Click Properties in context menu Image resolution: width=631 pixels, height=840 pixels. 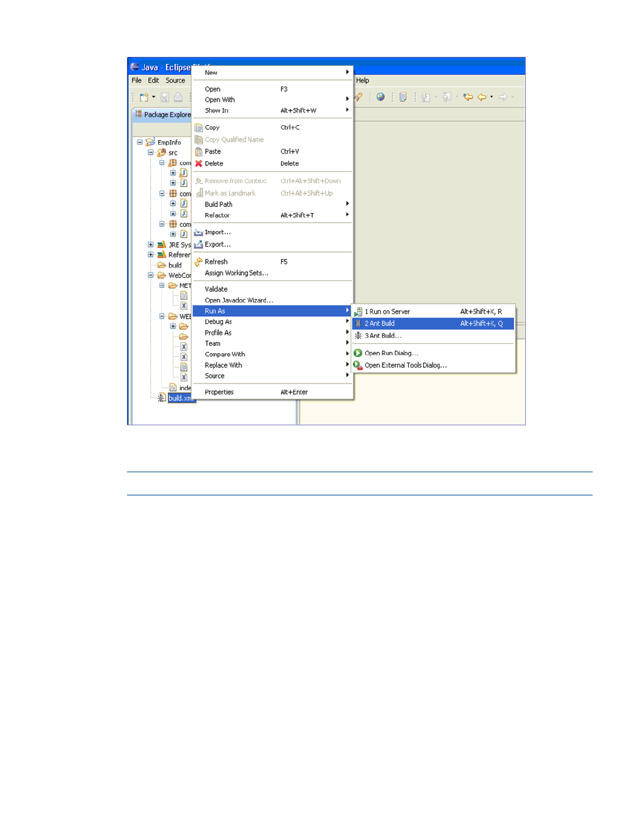273,392
